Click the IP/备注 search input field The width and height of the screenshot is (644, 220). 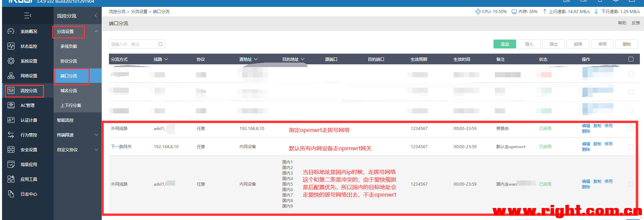point(133,44)
